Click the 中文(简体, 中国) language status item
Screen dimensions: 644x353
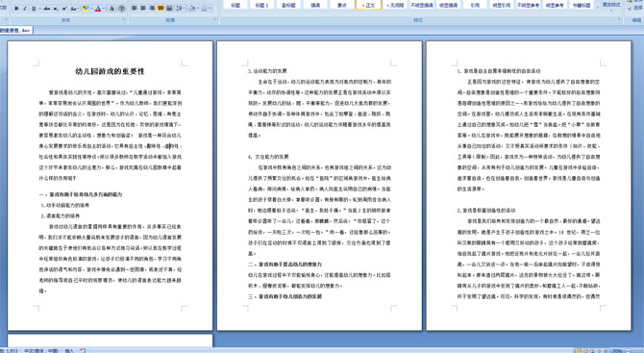(x=41, y=350)
